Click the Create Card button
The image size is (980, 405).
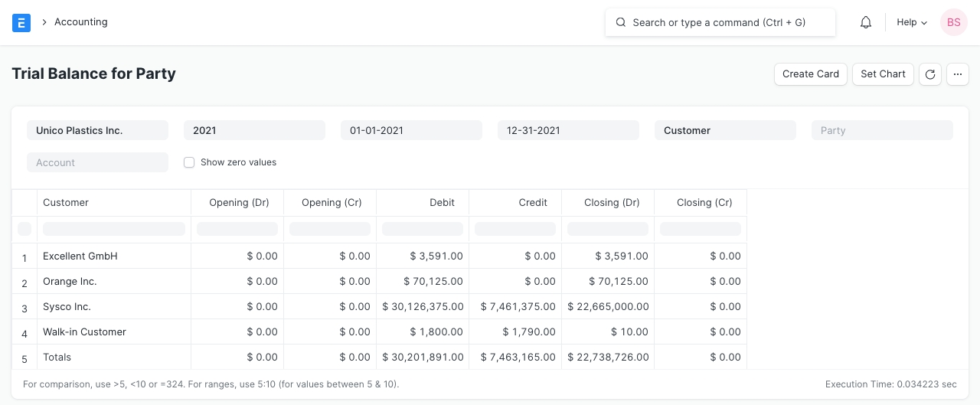click(x=811, y=74)
